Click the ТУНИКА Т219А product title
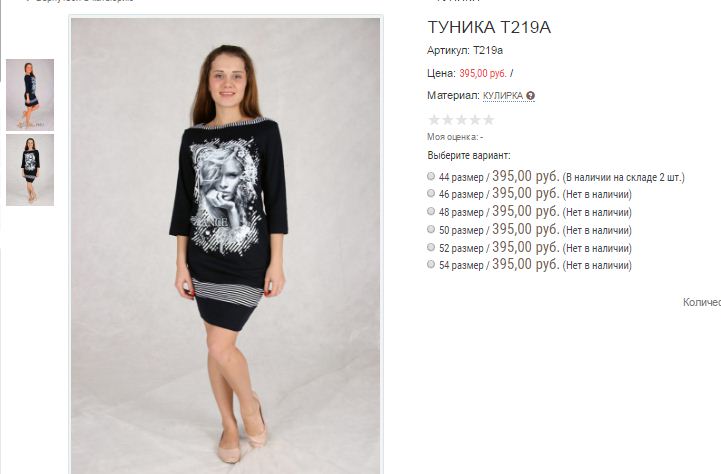 pyautogui.click(x=489, y=27)
